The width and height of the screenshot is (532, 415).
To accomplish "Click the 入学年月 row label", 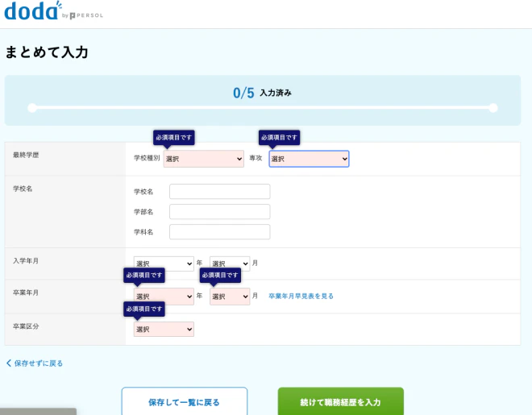I will point(26,261).
